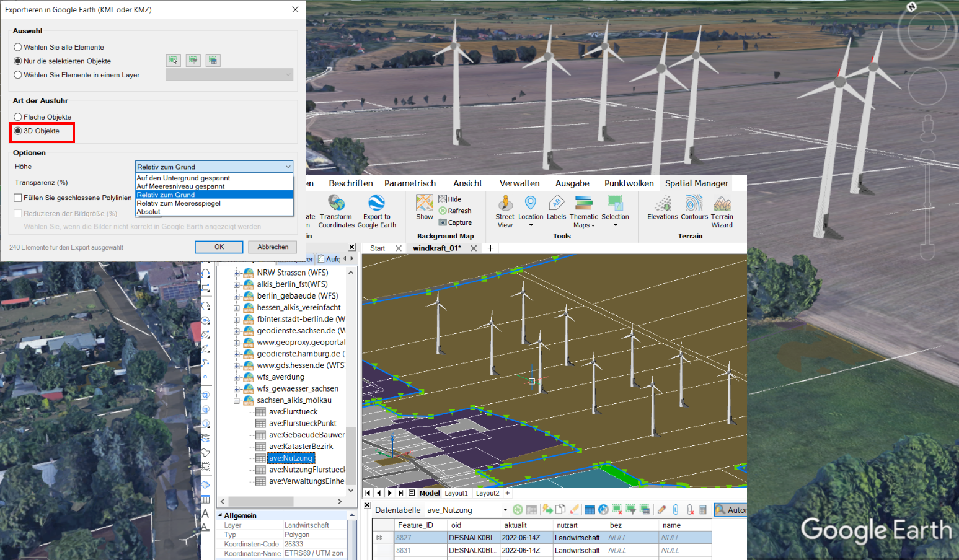The height and width of the screenshot is (560, 959).
Task: Switch to the Punktwolken ribbon tab
Action: click(x=628, y=183)
